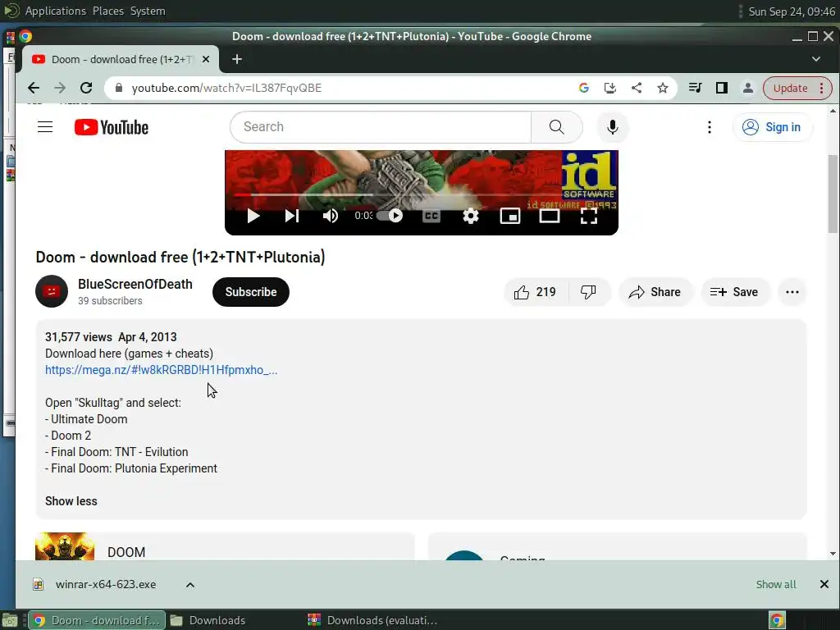Open a new Chrome tab
The height and width of the screenshot is (630, 840).
coord(237,59)
